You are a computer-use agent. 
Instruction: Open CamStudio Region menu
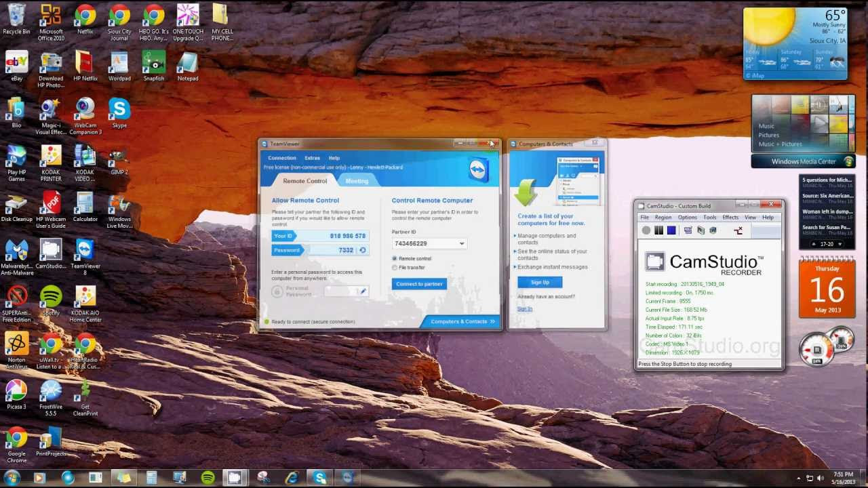pos(663,218)
